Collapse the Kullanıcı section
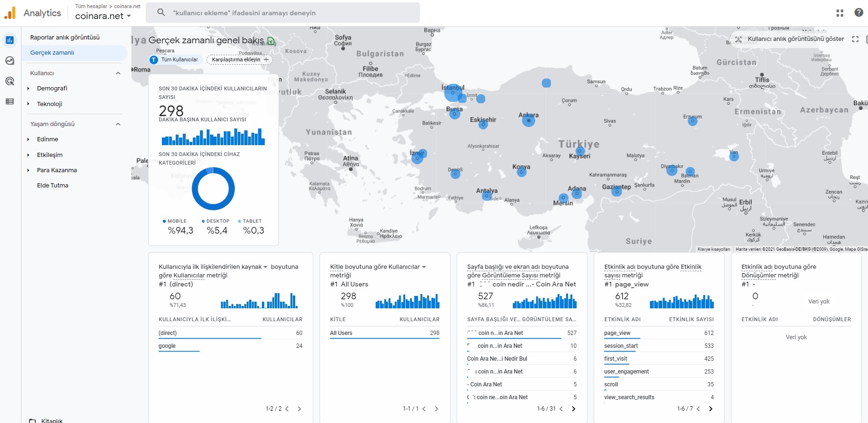Image resolution: width=868 pixels, height=423 pixels. pyautogui.click(x=118, y=73)
